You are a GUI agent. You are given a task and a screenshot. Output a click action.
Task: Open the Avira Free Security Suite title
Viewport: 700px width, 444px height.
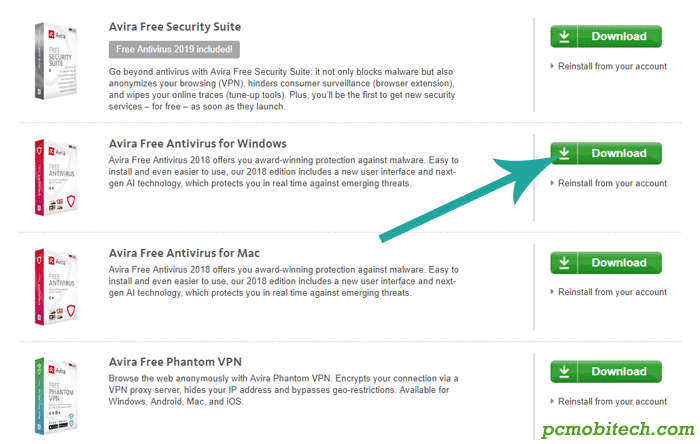pos(175,27)
